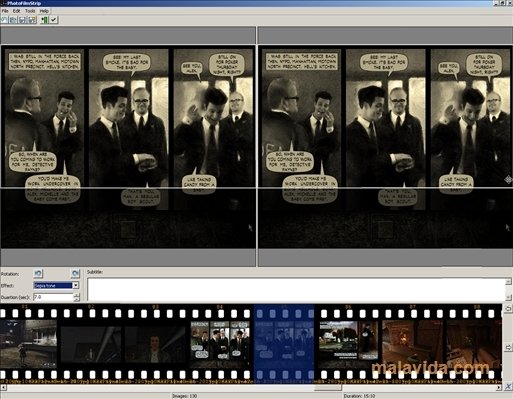Select filmstrip thumbnail 04 comic panels
Screen dimensions: 513x399
pos(220,344)
